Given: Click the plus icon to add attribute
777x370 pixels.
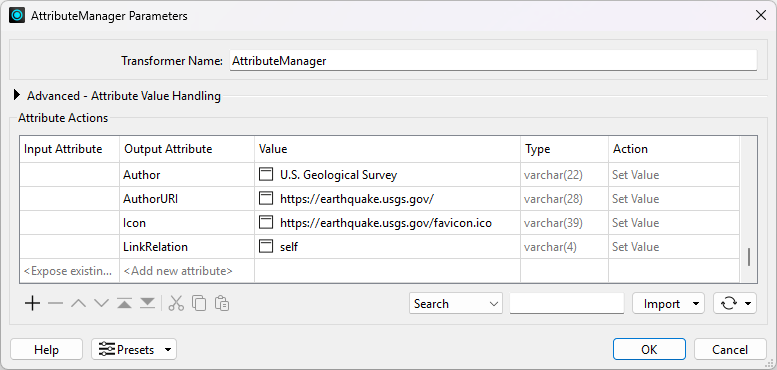Looking at the screenshot, I should pos(32,303).
